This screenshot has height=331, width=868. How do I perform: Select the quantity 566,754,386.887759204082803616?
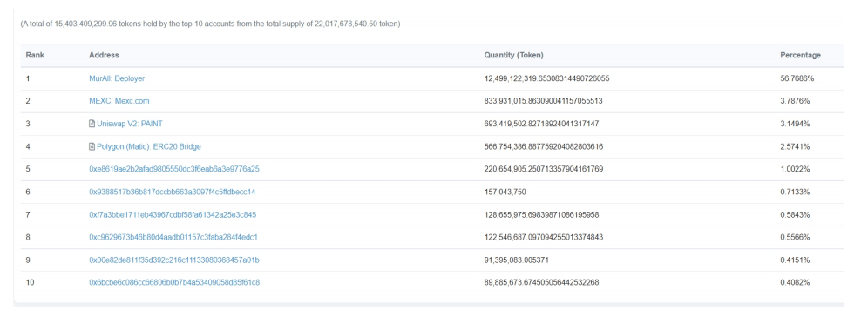click(x=544, y=146)
